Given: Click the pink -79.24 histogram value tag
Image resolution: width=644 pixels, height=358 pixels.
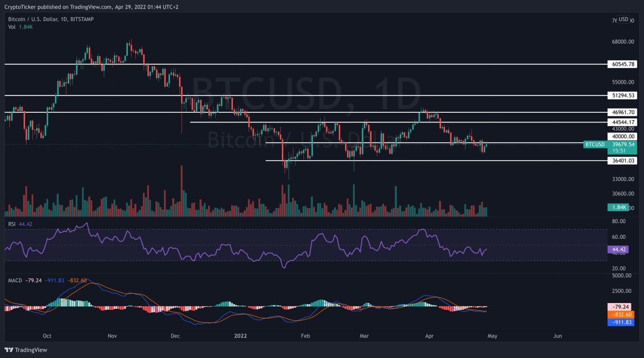Looking at the screenshot, I should click(621, 307).
